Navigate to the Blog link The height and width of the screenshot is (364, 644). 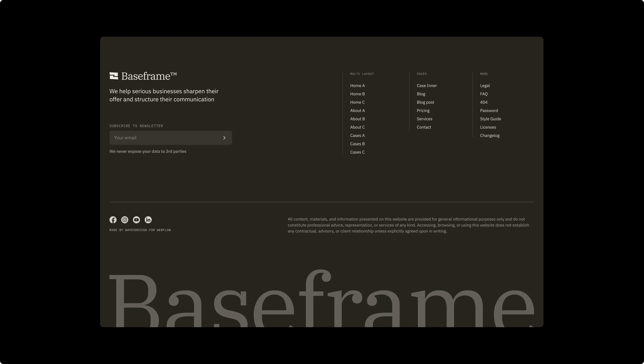[421, 94]
